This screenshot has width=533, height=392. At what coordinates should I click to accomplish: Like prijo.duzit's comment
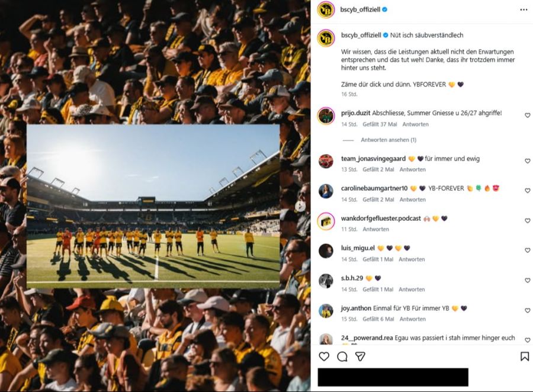point(528,115)
